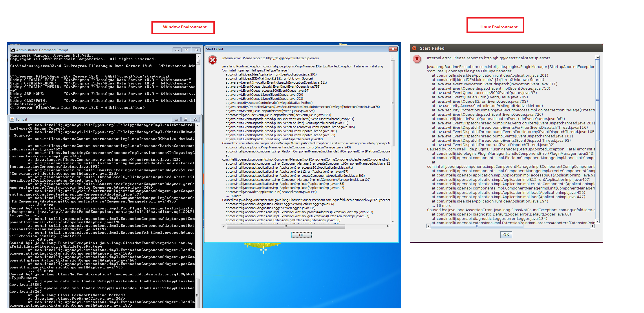Click the Command Prompt title bar icon
644x313 pixels.
pyautogui.click(x=12, y=50)
